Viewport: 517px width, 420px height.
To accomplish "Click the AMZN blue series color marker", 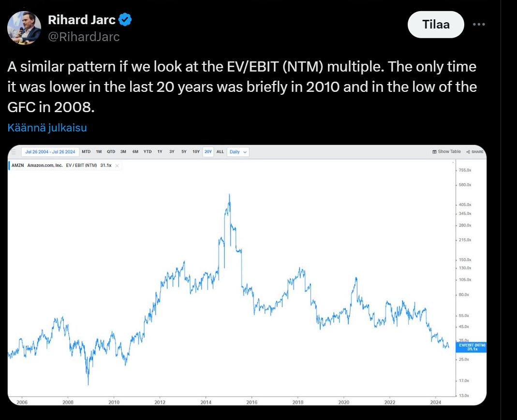I will point(9,165).
